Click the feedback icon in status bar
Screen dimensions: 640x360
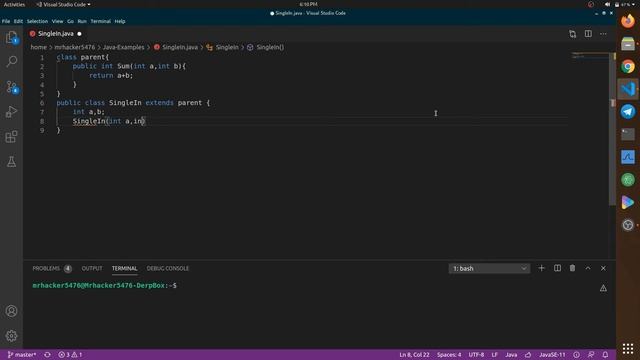[x=591, y=355]
